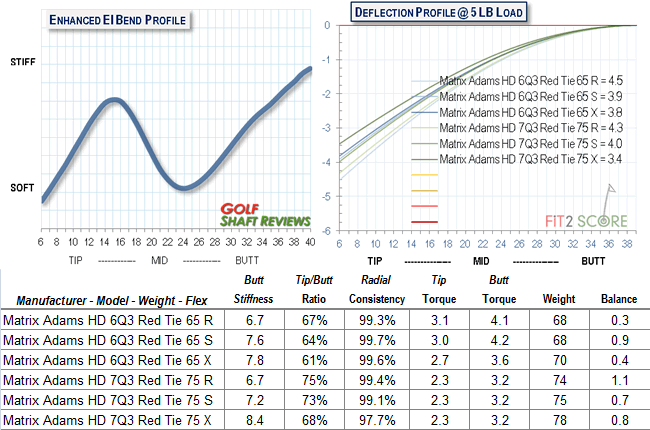The image size is (650, 430).
Task: Click the Enhanced EI Bend Profile title
Action: [118, 19]
